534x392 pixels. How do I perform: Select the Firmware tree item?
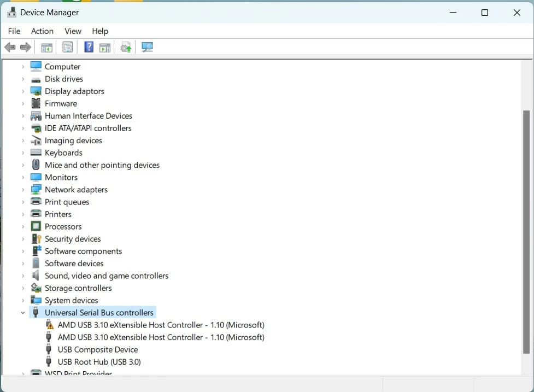61,103
